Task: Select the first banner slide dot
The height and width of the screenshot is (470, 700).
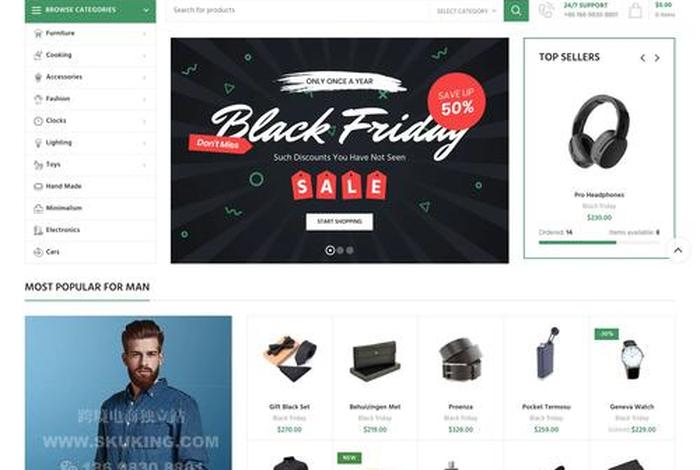Action: pyautogui.click(x=330, y=250)
